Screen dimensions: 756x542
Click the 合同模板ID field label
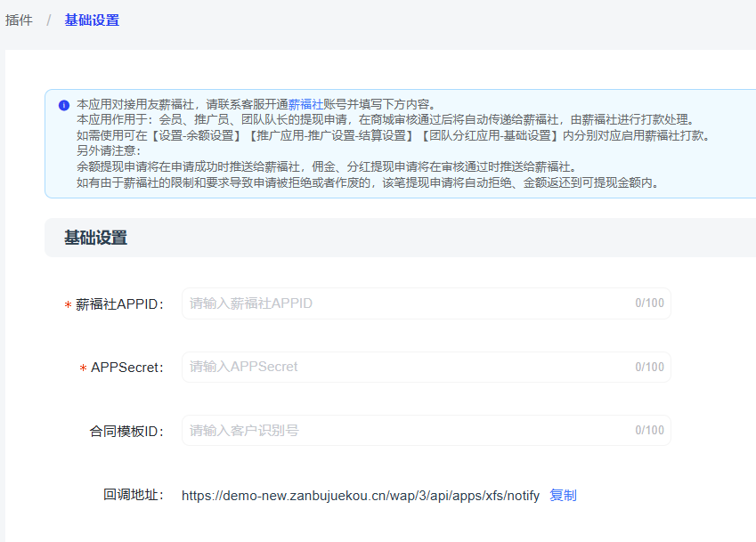(x=126, y=432)
